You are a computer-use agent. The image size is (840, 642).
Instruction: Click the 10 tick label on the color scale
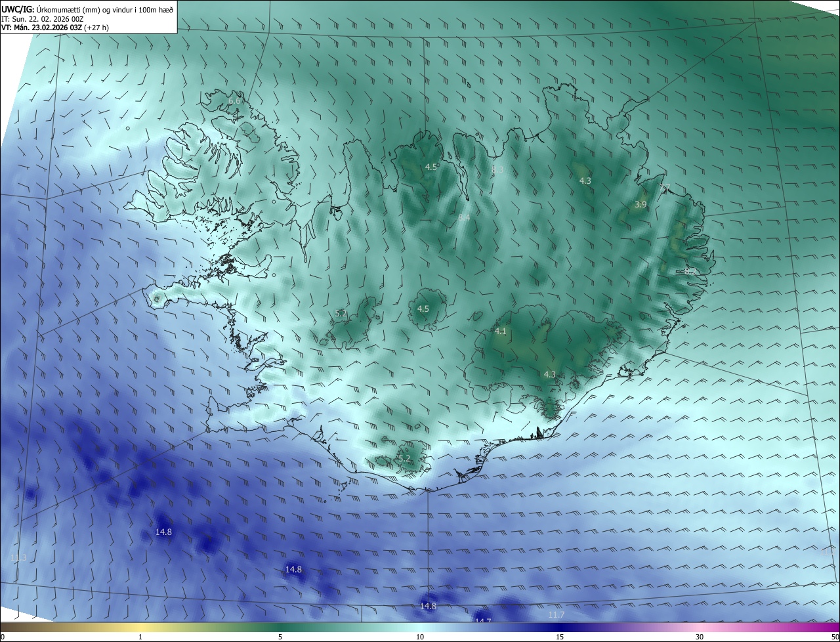pos(420,637)
